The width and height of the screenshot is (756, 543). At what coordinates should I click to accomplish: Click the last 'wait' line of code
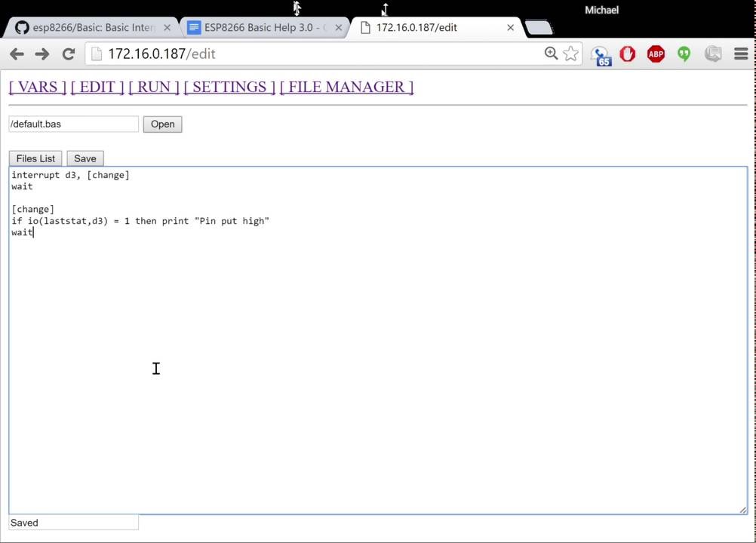click(22, 232)
